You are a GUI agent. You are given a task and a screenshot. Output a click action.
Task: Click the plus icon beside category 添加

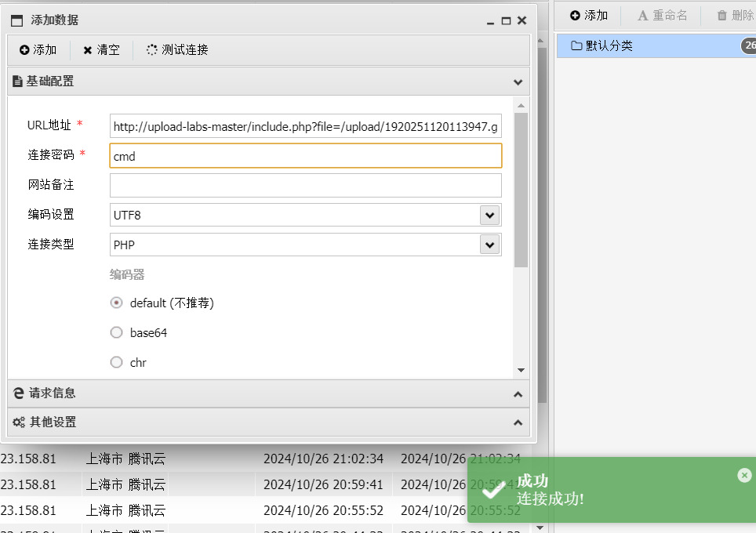click(575, 16)
